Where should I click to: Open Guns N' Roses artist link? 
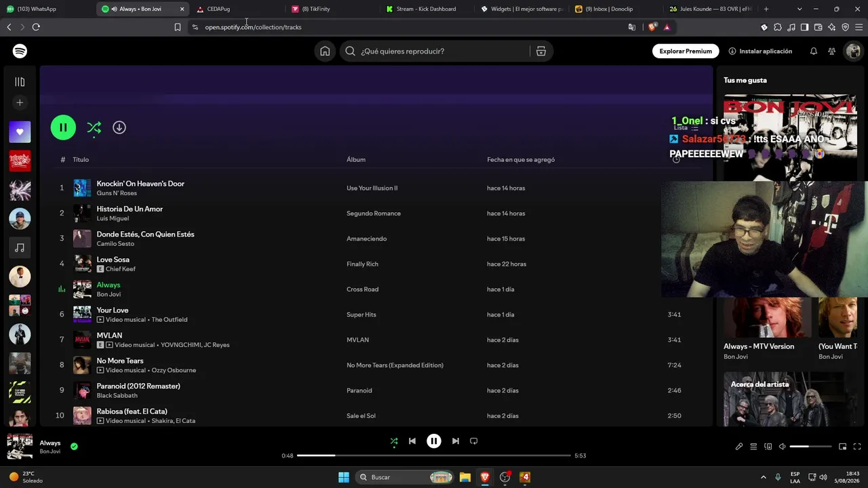tap(117, 193)
